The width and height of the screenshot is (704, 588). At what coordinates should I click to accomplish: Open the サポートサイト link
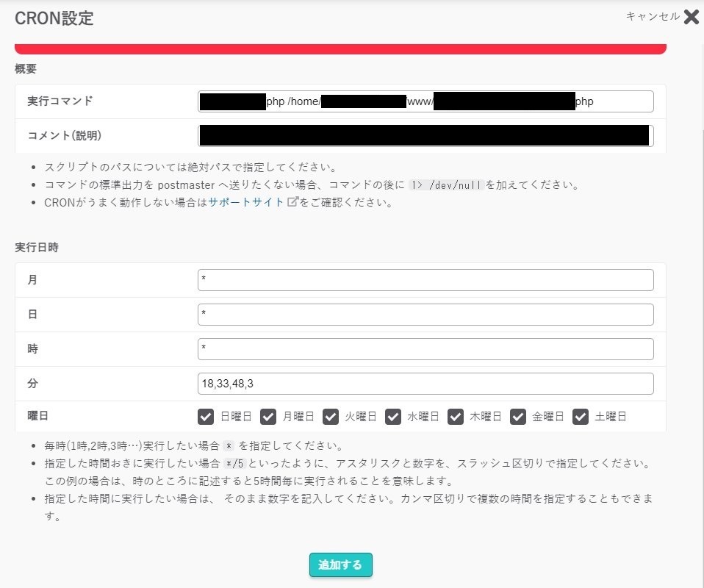coord(245,202)
